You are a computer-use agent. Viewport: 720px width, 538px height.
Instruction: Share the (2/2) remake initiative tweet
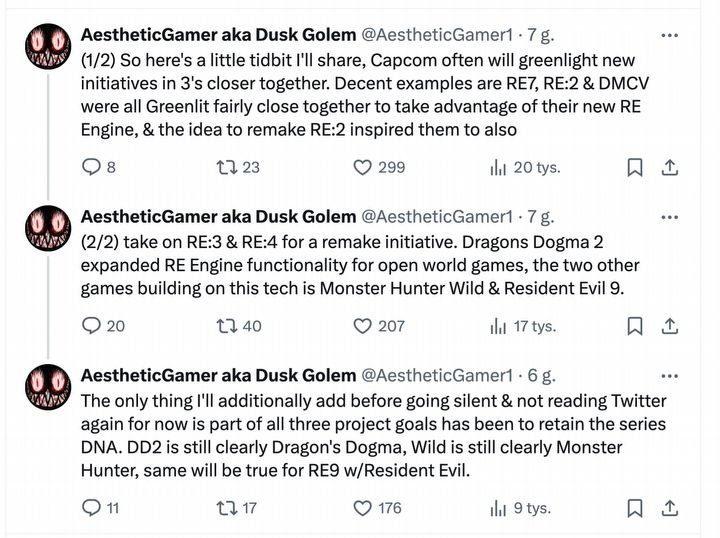pos(671,325)
